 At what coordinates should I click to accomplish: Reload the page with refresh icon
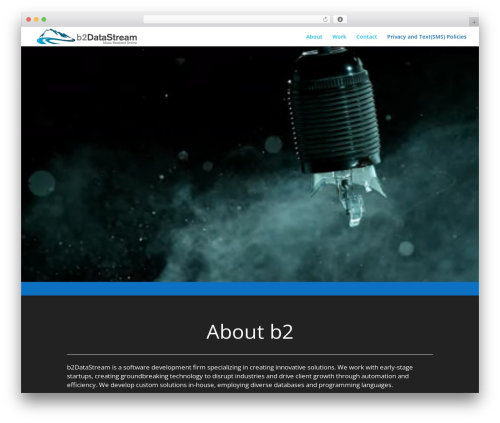325,20
